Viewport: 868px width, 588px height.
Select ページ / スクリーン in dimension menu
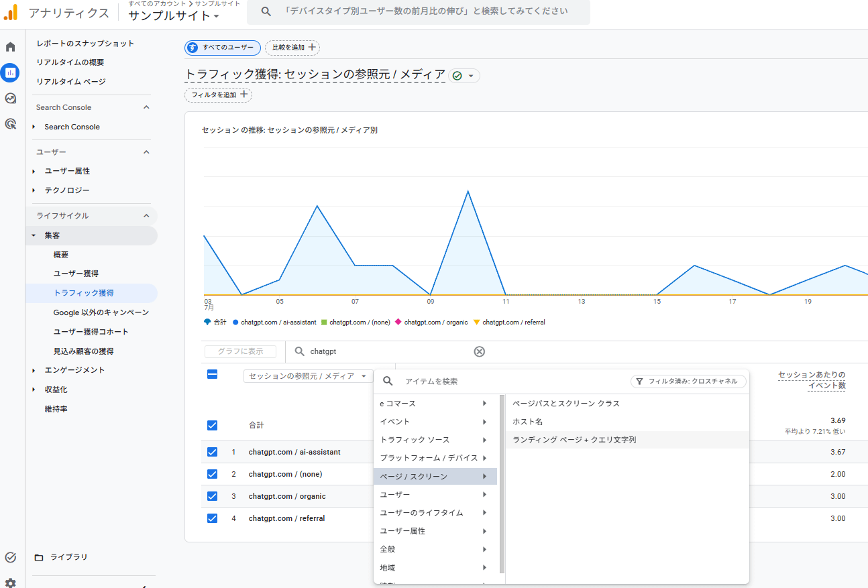coord(435,477)
